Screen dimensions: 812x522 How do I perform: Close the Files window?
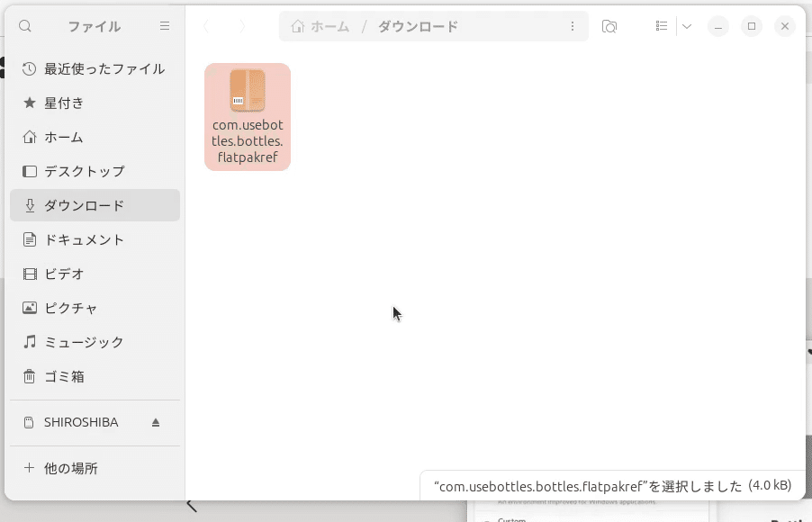[x=785, y=26]
